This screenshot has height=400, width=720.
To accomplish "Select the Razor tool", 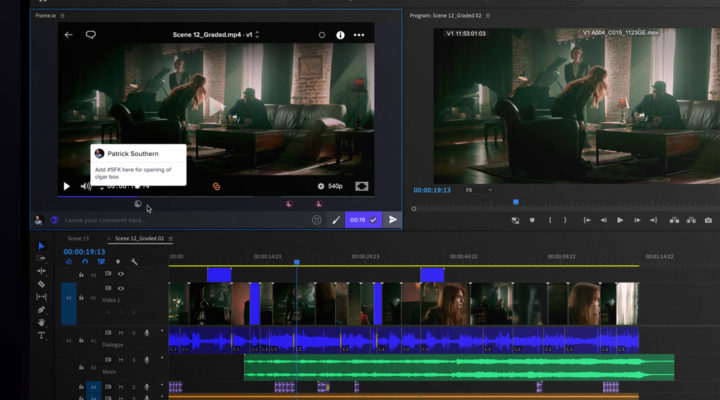I will coord(41,284).
